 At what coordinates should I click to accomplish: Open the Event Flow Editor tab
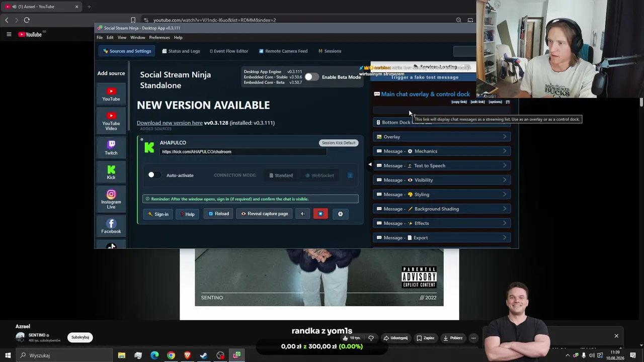click(229, 51)
